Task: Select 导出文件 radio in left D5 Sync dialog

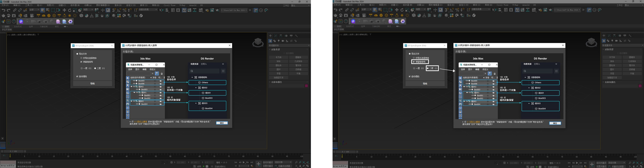Action: [77, 54]
